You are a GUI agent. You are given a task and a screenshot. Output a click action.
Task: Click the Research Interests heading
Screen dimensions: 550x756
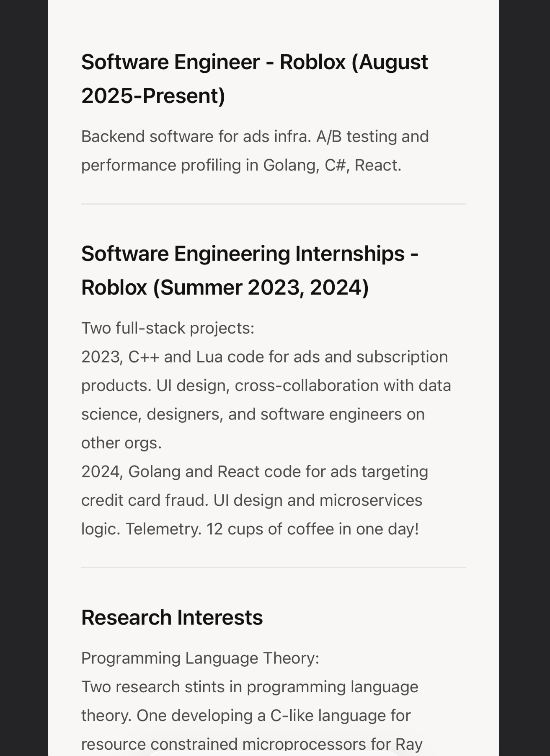(x=172, y=617)
